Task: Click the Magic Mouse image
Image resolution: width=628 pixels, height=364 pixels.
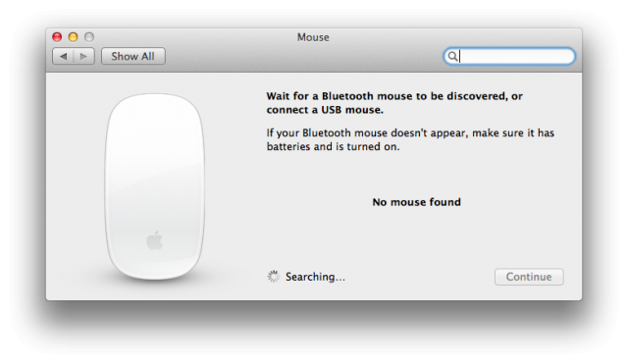Action: coord(155,186)
